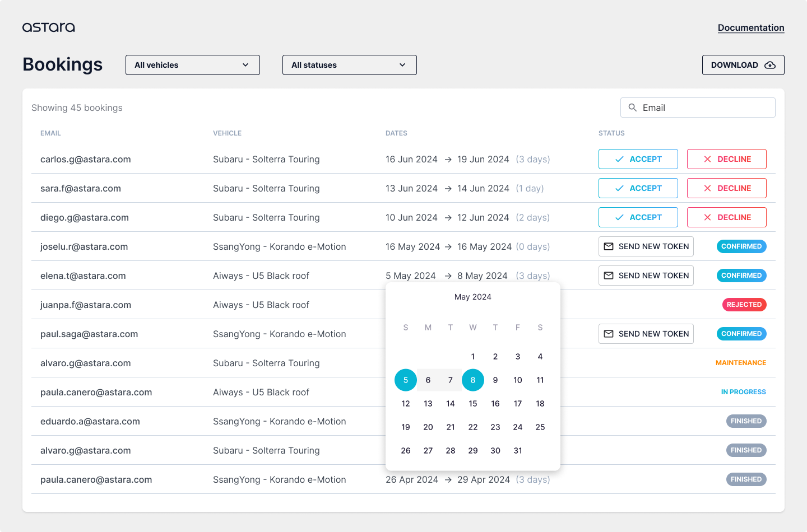Click juanpa.f@astara.com email cell
Screen dimensions: 807x532
point(86,305)
